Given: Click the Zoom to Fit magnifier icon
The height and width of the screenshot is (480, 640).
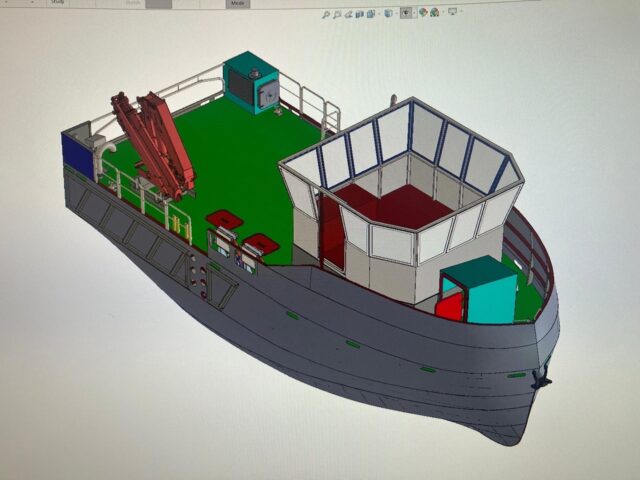Looking at the screenshot, I should (x=325, y=12).
